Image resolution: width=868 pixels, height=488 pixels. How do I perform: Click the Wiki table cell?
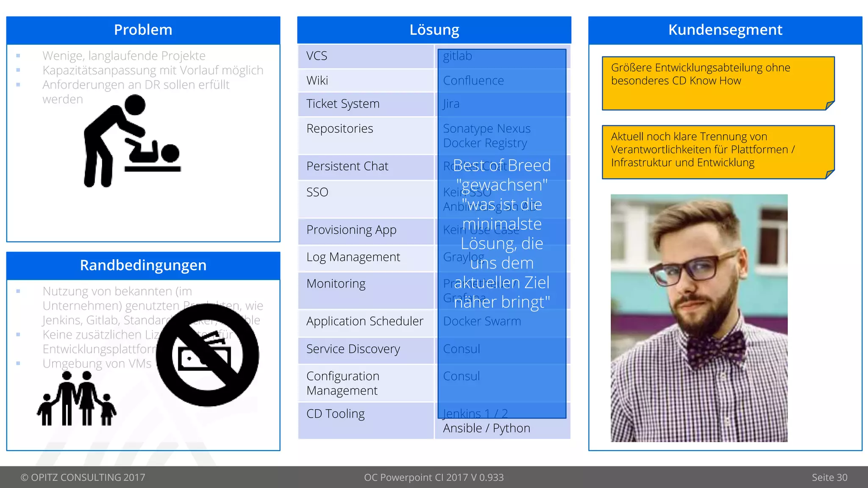366,80
